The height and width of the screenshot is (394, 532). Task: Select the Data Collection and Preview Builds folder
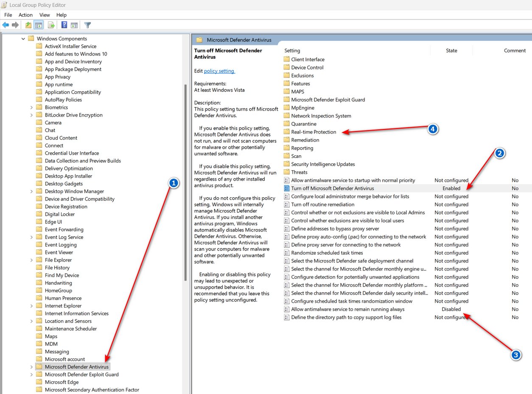(x=83, y=161)
